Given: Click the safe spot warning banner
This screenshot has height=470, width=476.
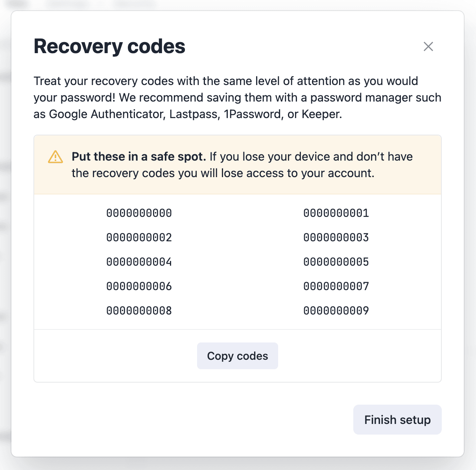Looking at the screenshot, I should [238, 165].
